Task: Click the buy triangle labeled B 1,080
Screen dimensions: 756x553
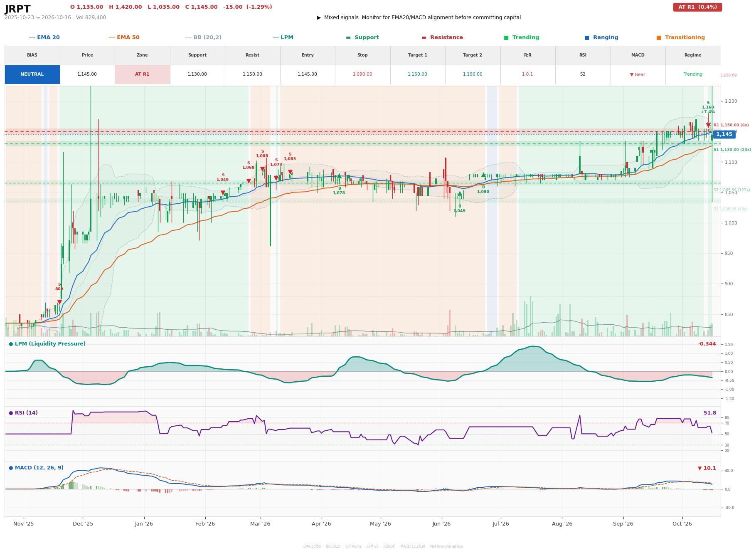Action: coord(483,175)
